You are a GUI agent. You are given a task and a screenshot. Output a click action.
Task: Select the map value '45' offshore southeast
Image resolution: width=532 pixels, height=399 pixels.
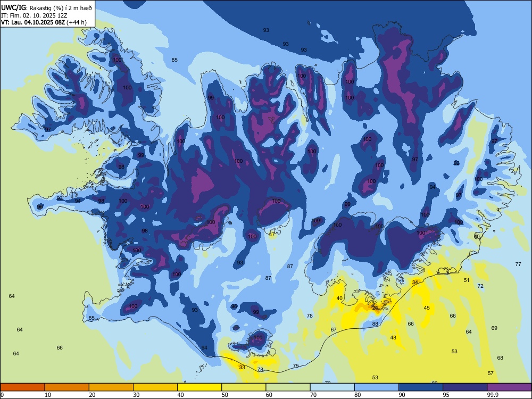[x=427, y=307]
